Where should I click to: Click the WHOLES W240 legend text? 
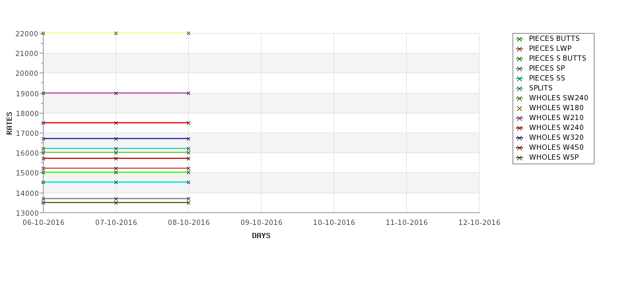(556, 128)
